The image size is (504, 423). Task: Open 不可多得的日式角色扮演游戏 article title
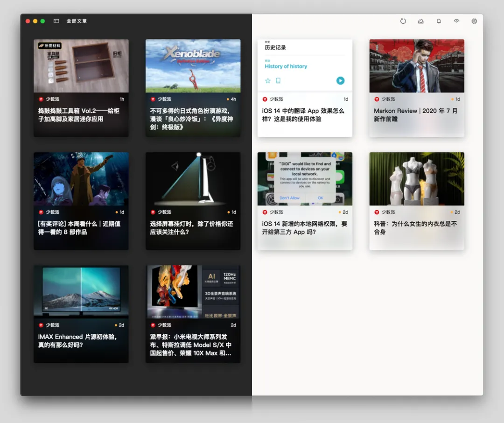click(191, 119)
